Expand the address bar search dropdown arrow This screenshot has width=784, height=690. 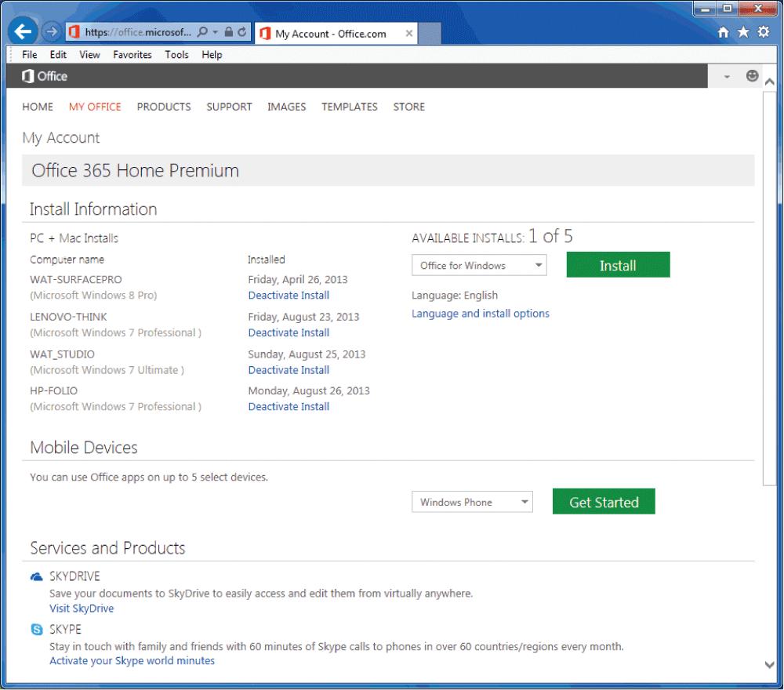(215, 32)
